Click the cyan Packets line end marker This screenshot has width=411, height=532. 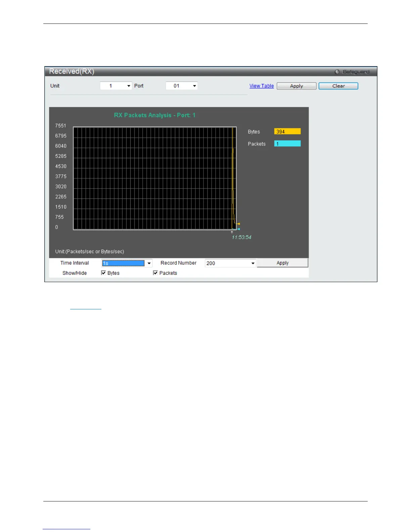[238, 229]
